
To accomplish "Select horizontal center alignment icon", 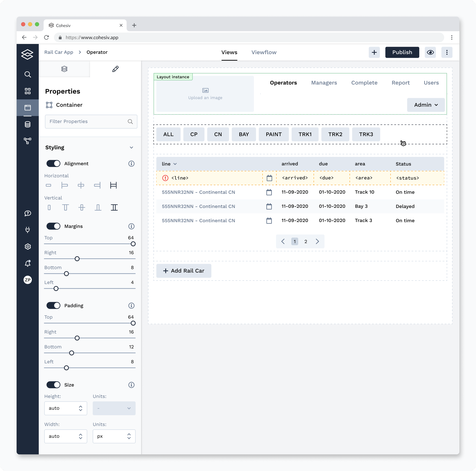I will (x=81, y=185).
